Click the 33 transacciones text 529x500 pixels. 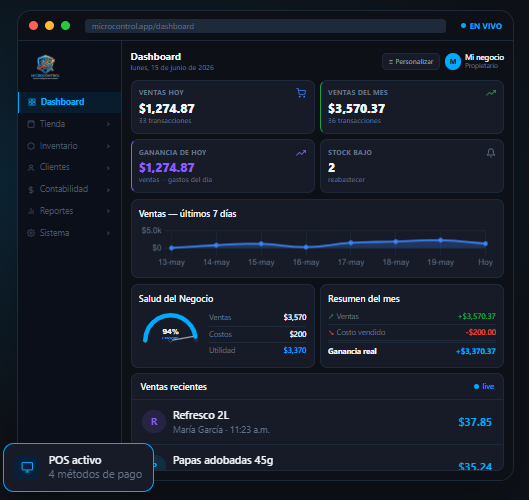[165, 121]
